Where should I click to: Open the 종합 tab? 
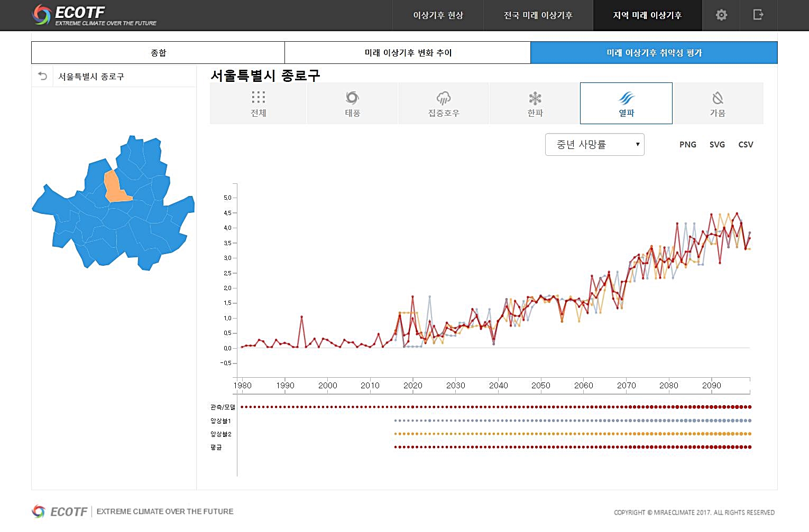158,53
